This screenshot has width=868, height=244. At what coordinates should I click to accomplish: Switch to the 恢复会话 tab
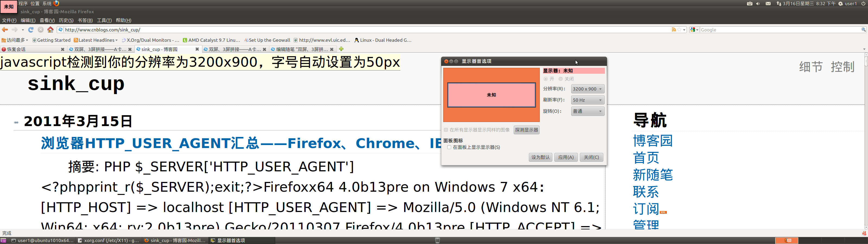click(x=33, y=49)
